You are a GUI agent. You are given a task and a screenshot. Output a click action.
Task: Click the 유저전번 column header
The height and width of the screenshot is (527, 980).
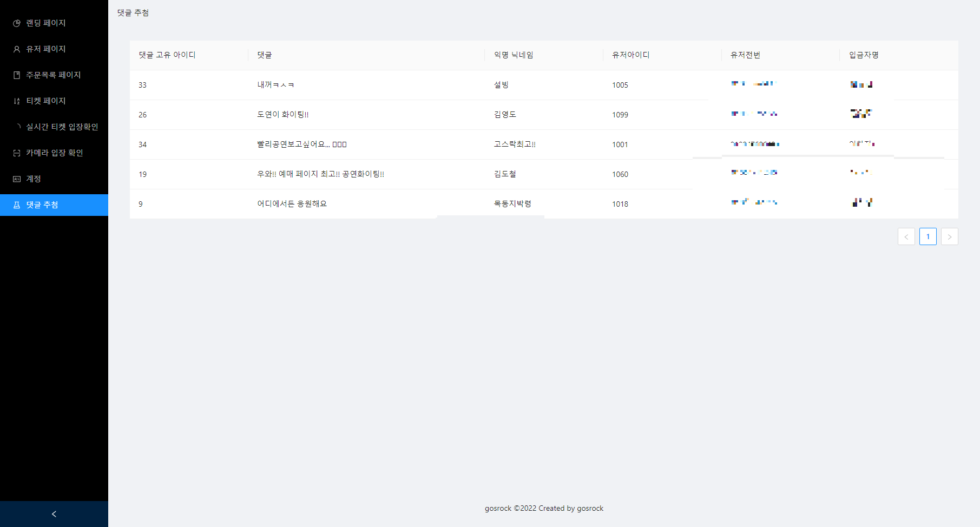click(x=781, y=55)
